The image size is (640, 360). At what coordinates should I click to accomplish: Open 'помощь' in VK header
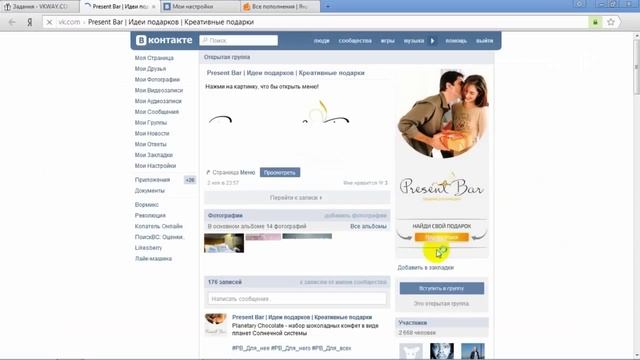456,41
